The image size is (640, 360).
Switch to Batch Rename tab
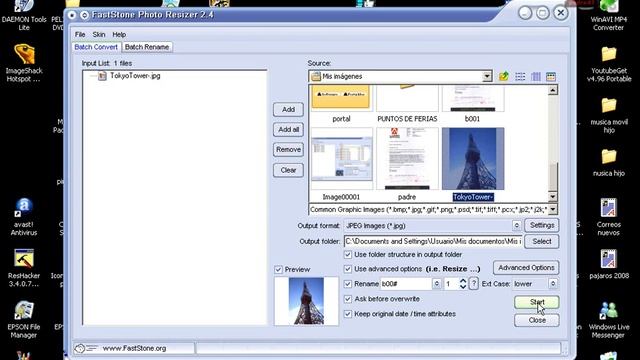[147, 47]
